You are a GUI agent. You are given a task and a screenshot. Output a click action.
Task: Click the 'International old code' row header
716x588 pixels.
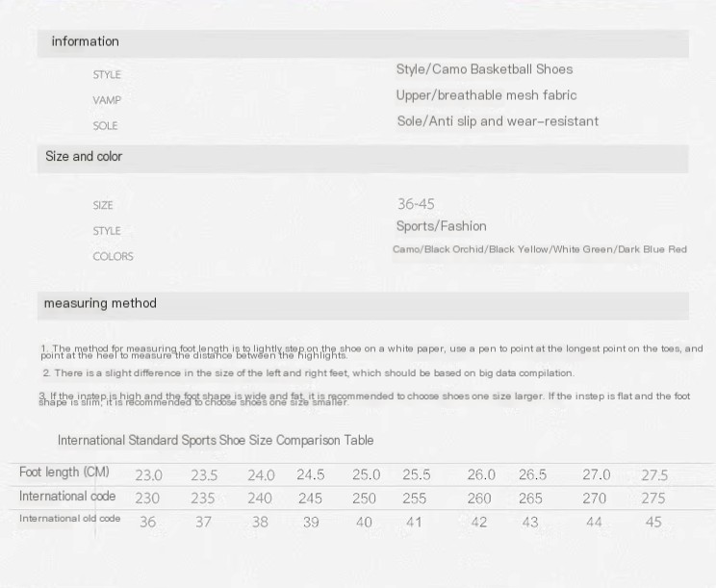click(x=70, y=519)
